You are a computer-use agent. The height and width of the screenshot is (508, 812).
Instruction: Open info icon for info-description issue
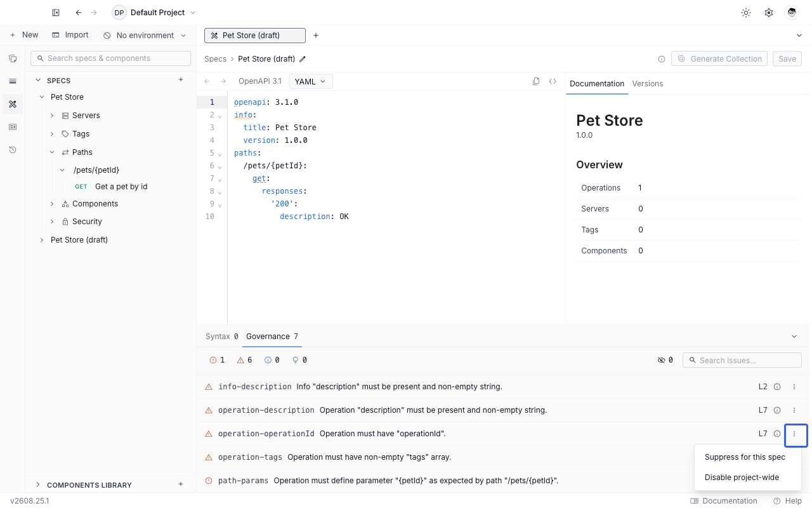pyautogui.click(x=777, y=387)
